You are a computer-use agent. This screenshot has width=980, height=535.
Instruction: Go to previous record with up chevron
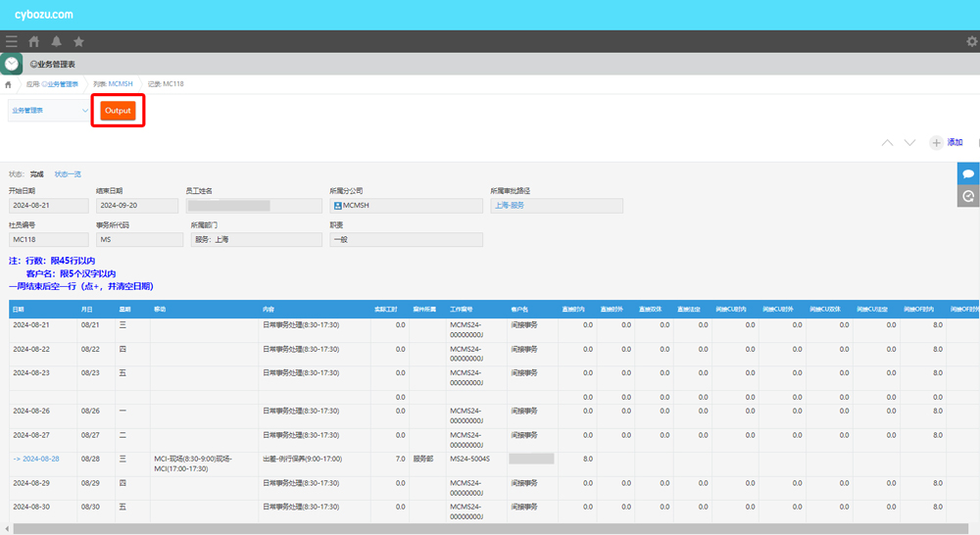point(888,142)
